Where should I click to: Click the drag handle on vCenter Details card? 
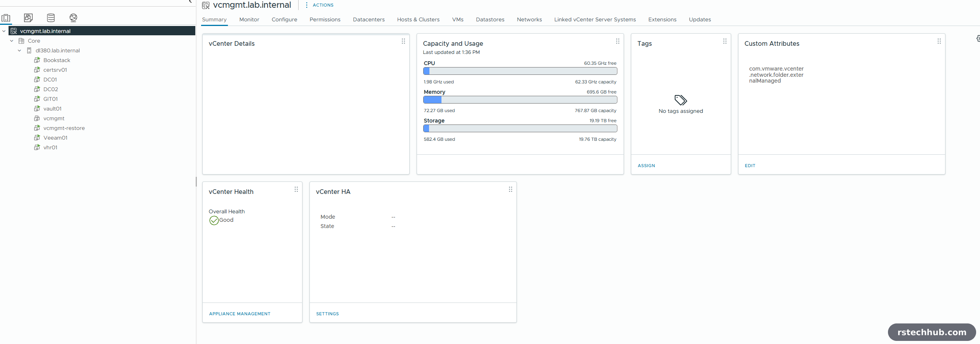click(403, 41)
